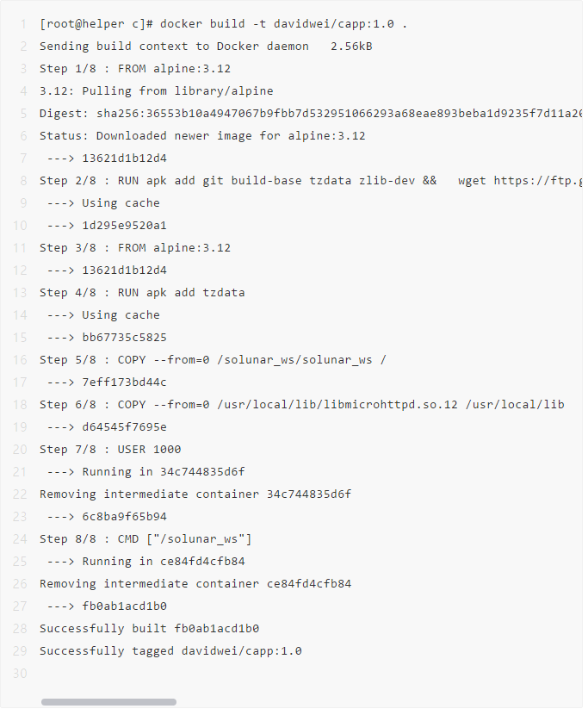Click the horizontal scrollbar thumb at the bottom

tap(108, 702)
